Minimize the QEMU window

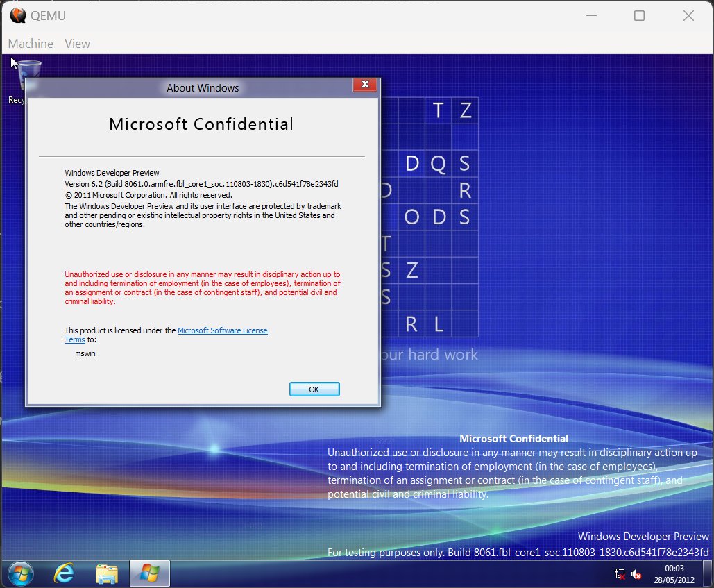(x=591, y=15)
